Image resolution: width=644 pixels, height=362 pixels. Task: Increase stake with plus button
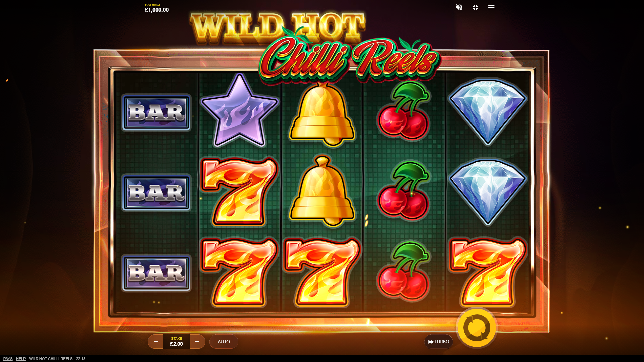(197, 342)
